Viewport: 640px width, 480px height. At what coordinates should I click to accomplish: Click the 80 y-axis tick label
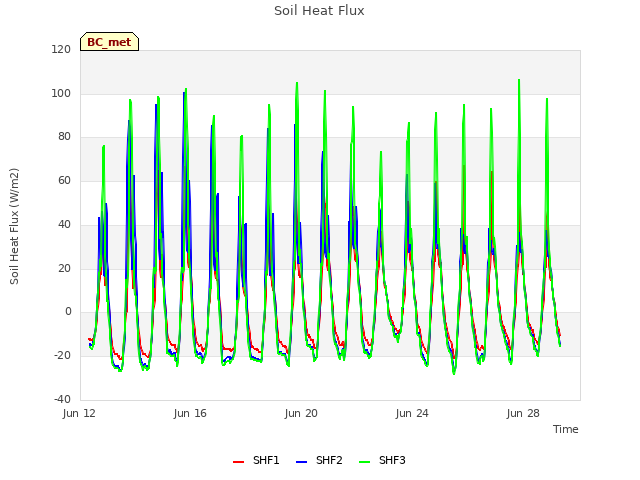pyautogui.click(x=64, y=137)
